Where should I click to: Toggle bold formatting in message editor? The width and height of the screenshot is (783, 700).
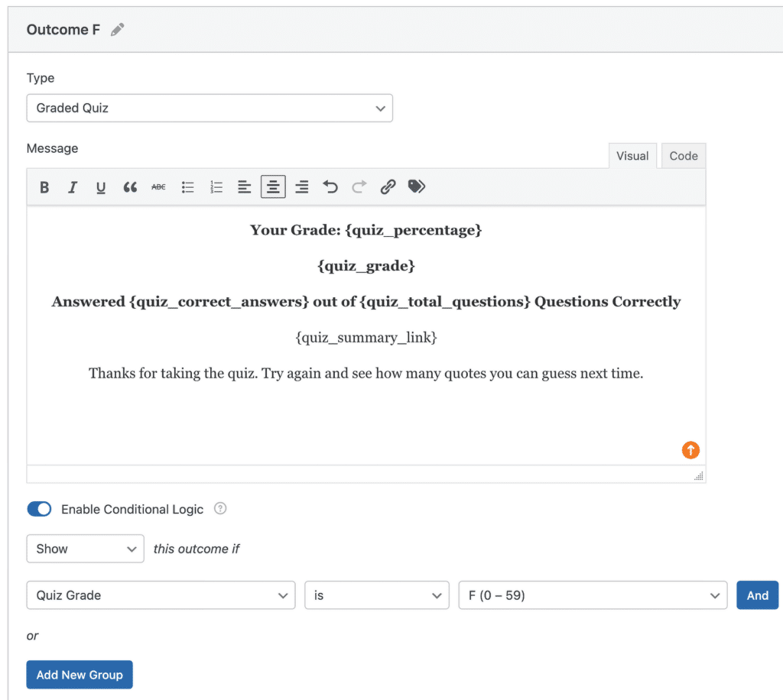(44, 187)
